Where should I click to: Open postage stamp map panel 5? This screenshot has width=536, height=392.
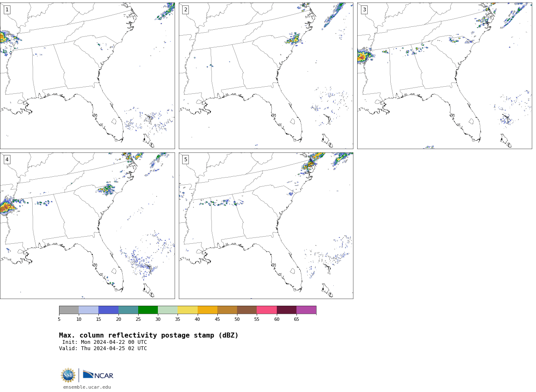point(266,226)
